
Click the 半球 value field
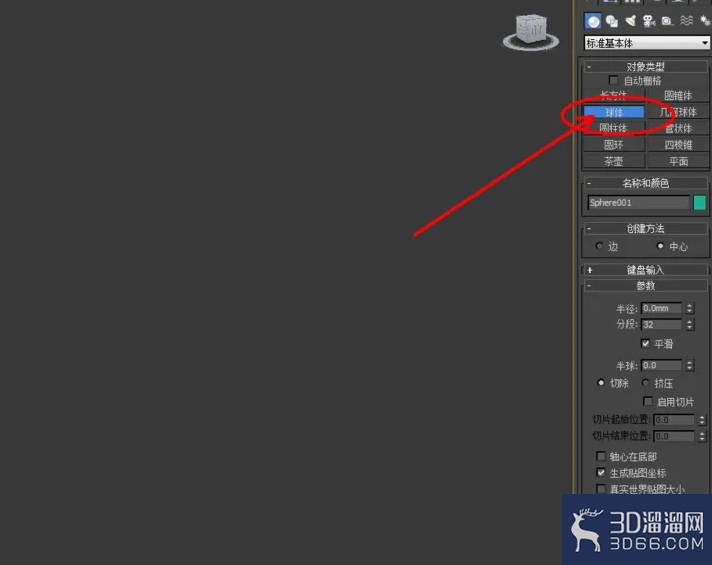coord(661,365)
